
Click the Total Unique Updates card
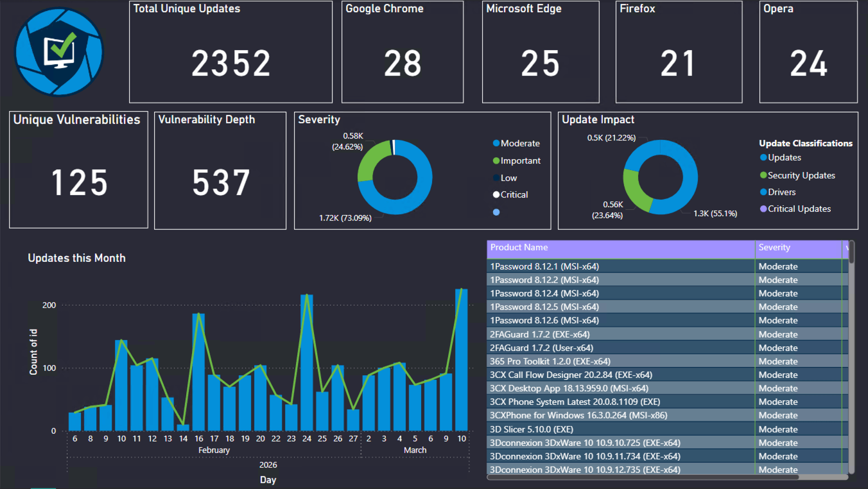pyautogui.click(x=230, y=52)
